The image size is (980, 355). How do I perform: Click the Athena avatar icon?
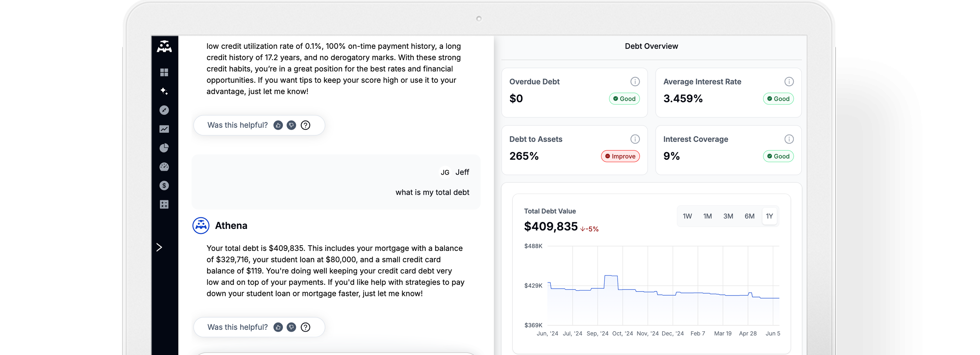[x=201, y=226]
